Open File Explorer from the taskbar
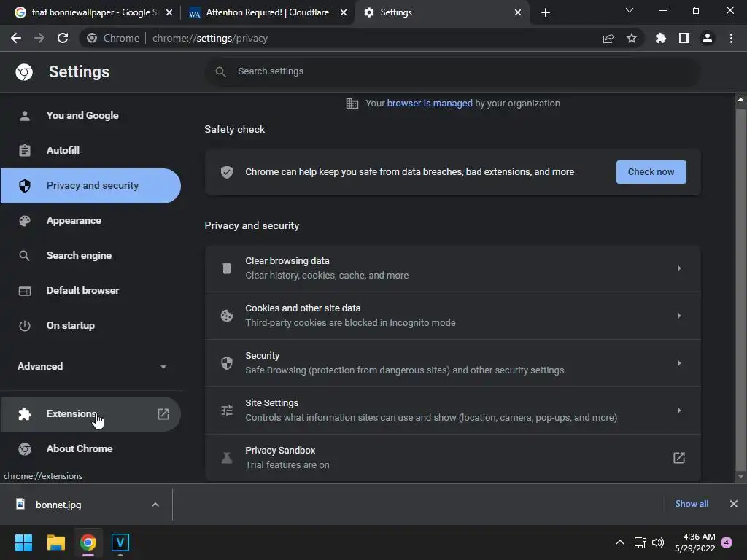 [x=55, y=542]
